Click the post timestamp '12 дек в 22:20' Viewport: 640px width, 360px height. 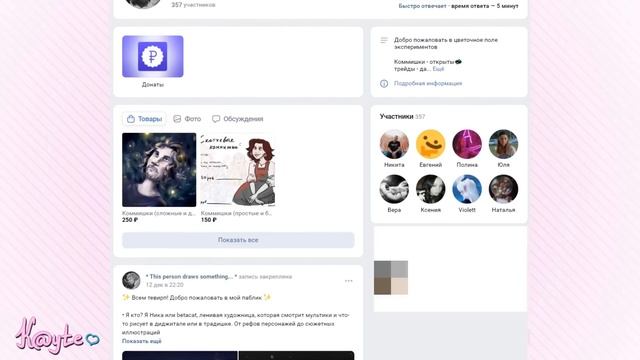(165, 284)
